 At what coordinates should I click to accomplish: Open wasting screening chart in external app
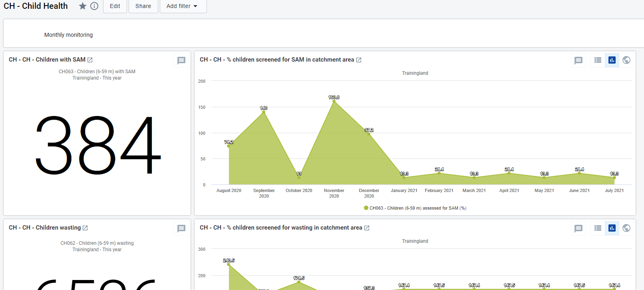click(x=367, y=228)
